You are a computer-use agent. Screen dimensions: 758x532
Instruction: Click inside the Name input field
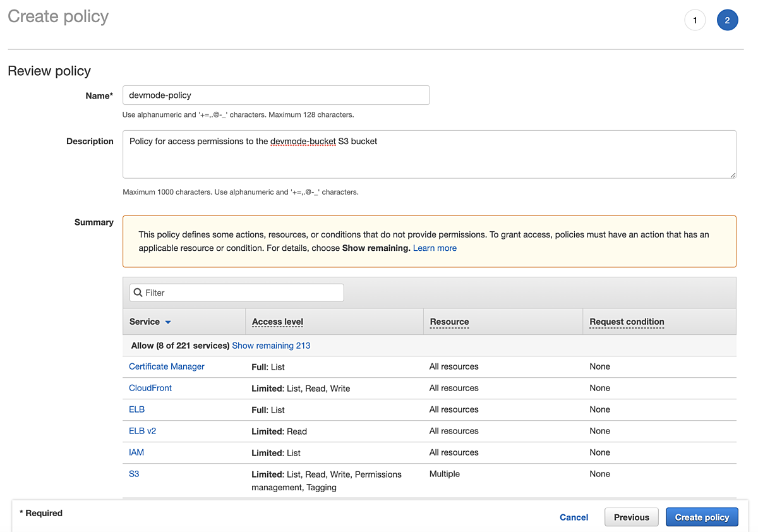tap(276, 95)
